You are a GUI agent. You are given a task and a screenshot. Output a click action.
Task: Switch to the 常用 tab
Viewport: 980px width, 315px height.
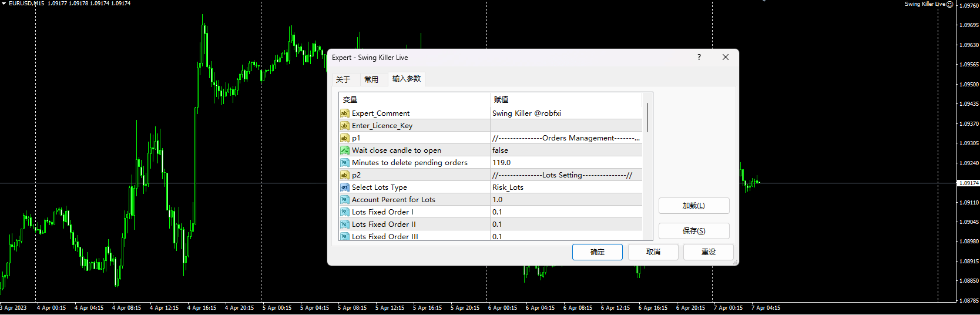point(371,79)
